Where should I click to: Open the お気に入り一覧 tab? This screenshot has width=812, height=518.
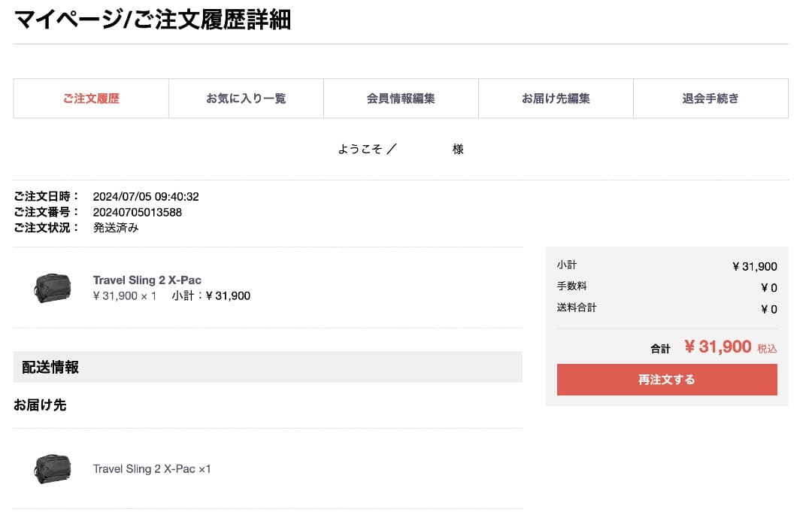[x=246, y=98]
